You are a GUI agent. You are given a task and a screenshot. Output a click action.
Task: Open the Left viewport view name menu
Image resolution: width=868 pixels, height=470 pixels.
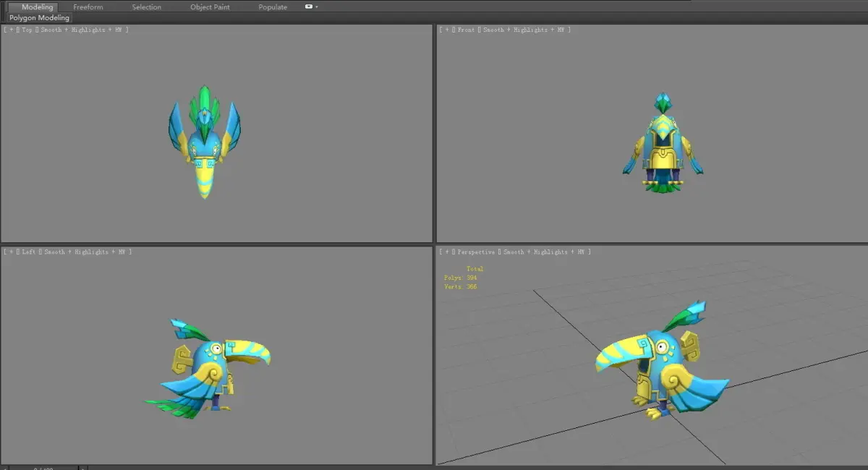pyautogui.click(x=28, y=252)
